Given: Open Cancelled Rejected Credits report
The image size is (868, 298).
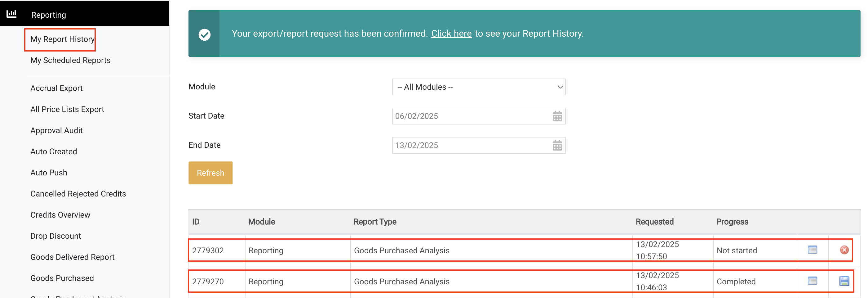Looking at the screenshot, I should [78, 194].
